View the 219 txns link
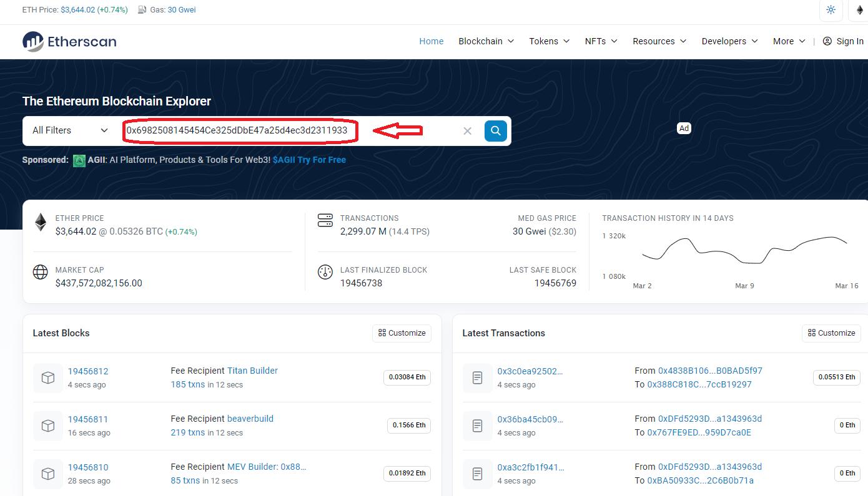The image size is (868, 496). 188,432
